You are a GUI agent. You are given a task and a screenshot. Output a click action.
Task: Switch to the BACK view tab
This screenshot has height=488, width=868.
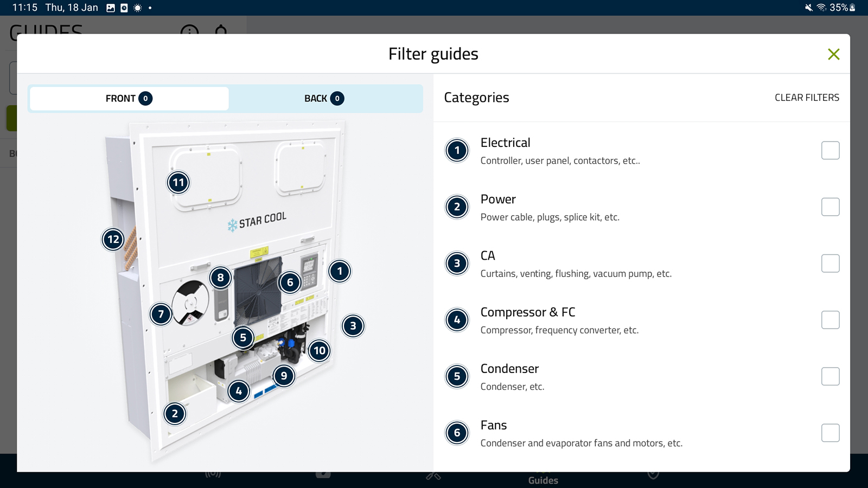pos(324,98)
